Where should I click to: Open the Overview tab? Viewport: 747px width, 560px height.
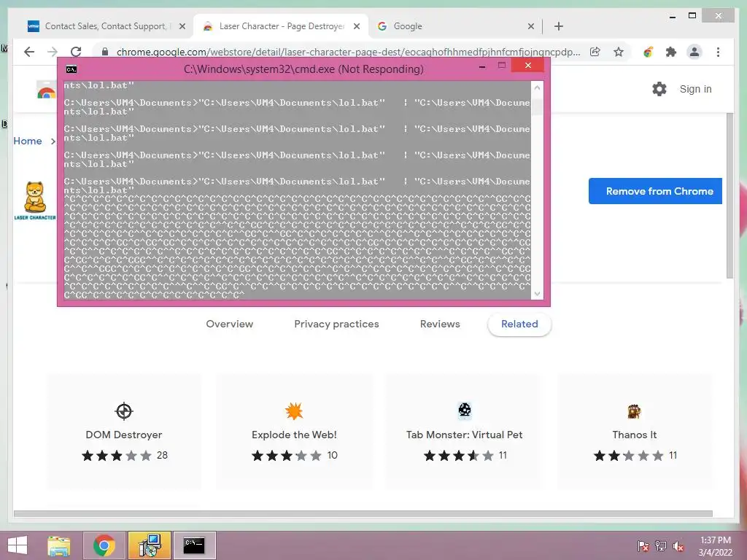230,324
